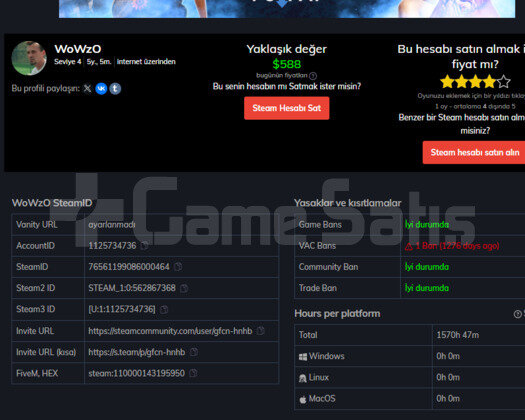
Task: Select the $588 approximate value
Action: (287, 64)
